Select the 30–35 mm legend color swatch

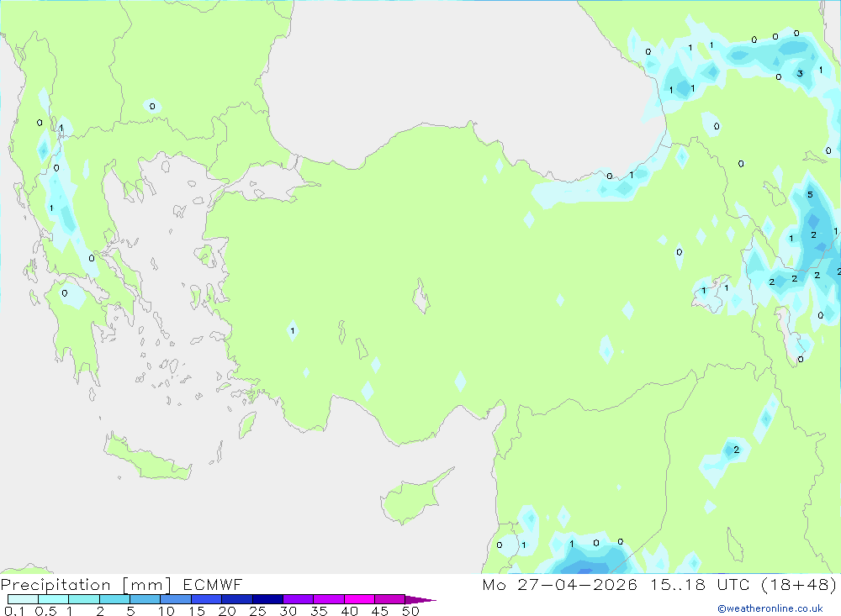pyautogui.click(x=298, y=599)
